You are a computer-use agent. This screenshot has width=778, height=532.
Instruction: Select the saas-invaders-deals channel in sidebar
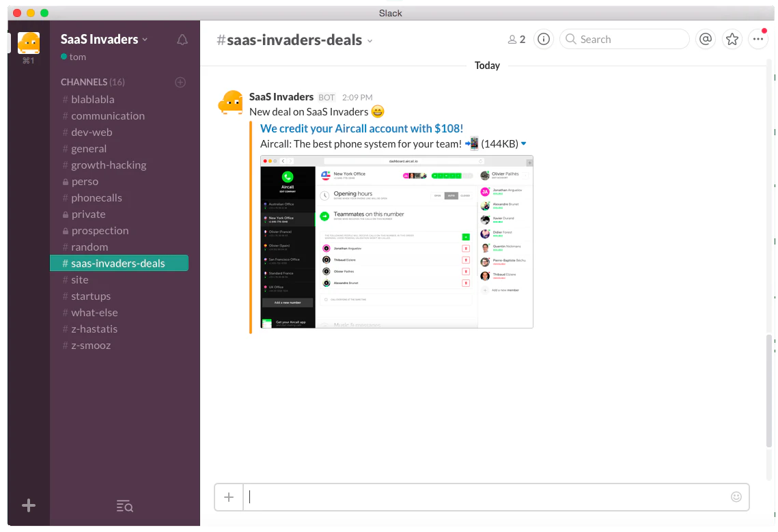pyautogui.click(x=119, y=263)
